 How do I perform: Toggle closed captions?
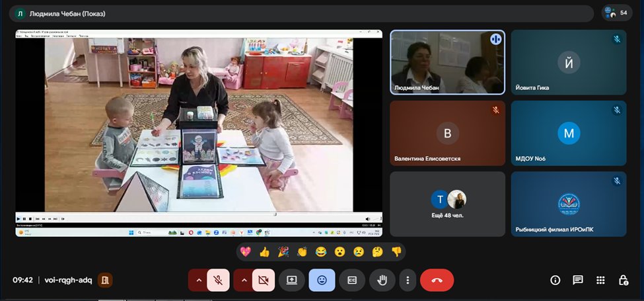click(x=352, y=280)
